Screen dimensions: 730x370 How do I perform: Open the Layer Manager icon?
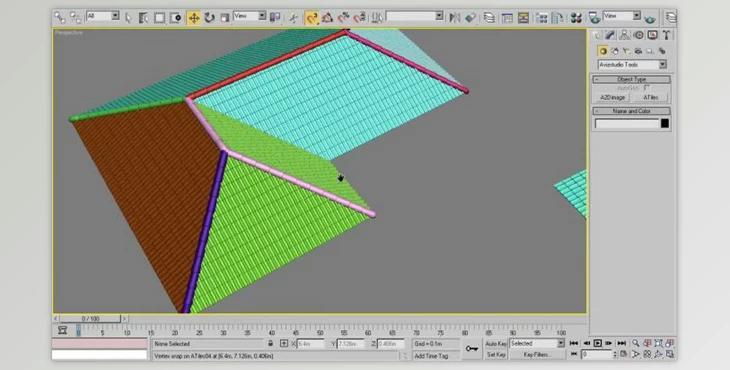click(x=489, y=18)
